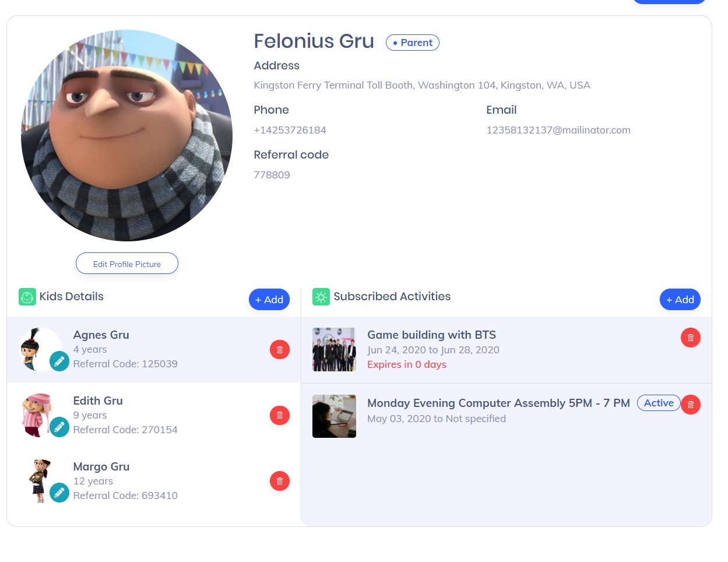Open Game building with BTS thumbnail
Image resolution: width=728 pixels, height=562 pixels.
pos(334,350)
